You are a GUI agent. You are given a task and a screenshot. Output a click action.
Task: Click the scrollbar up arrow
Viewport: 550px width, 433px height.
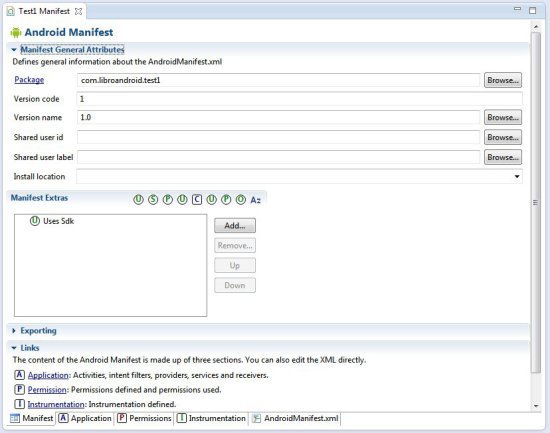(x=536, y=27)
